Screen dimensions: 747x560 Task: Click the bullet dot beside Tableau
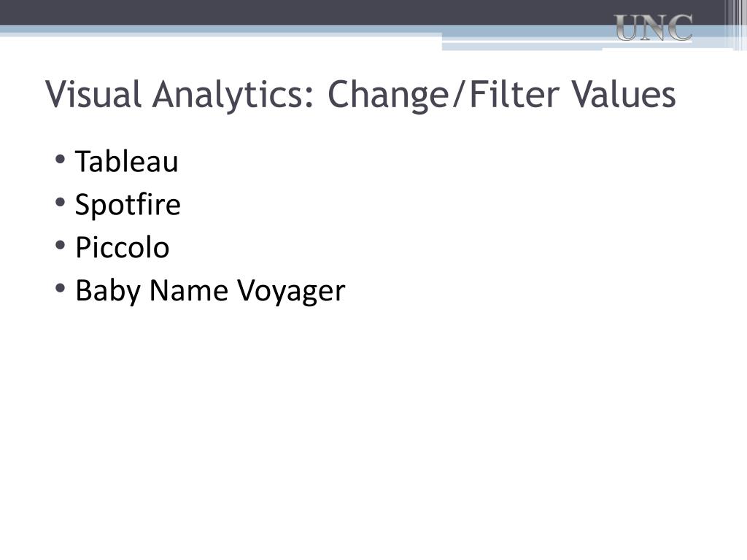click(60, 159)
